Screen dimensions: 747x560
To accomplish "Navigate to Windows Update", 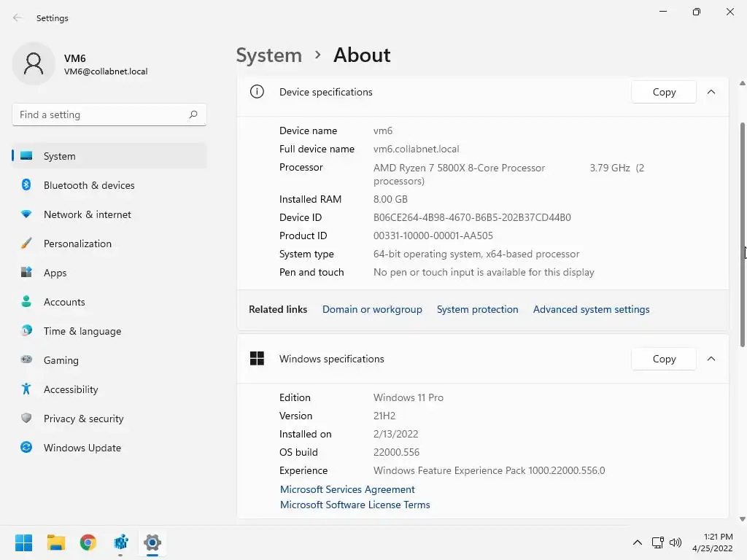I will (x=109, y=448).
